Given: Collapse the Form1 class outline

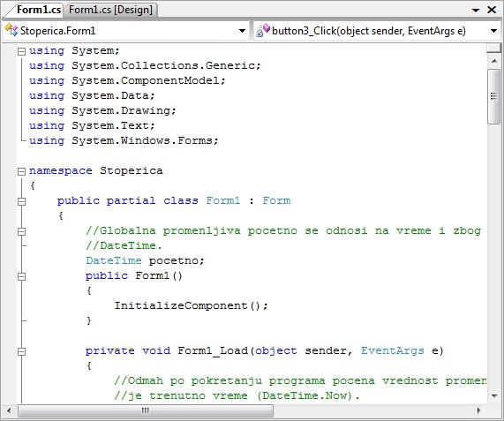Looking at the screenshot, I should click(21, 201).
